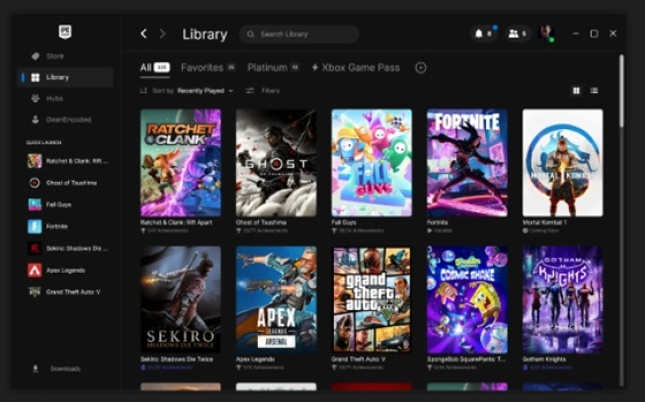645x402 pixels.
Task: Minimize the launcher window
Action: click(x=576, y=33)
